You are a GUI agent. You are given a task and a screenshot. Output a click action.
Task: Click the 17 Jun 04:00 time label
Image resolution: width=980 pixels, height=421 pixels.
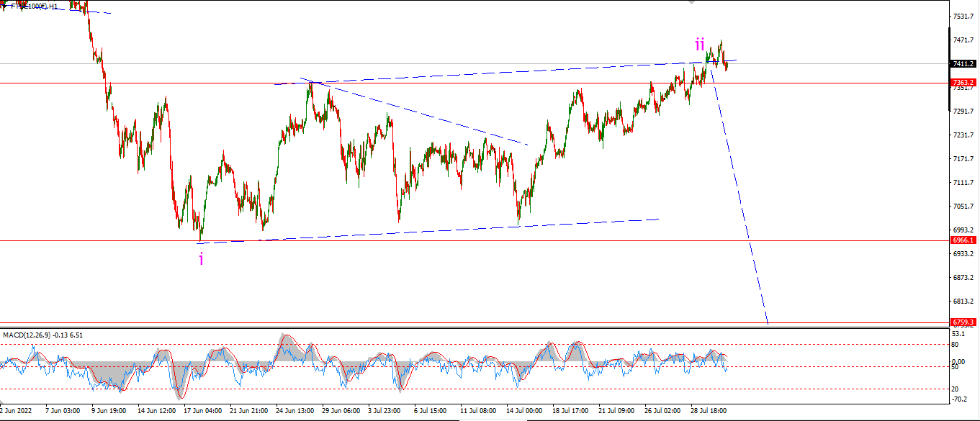pos(204,410)
